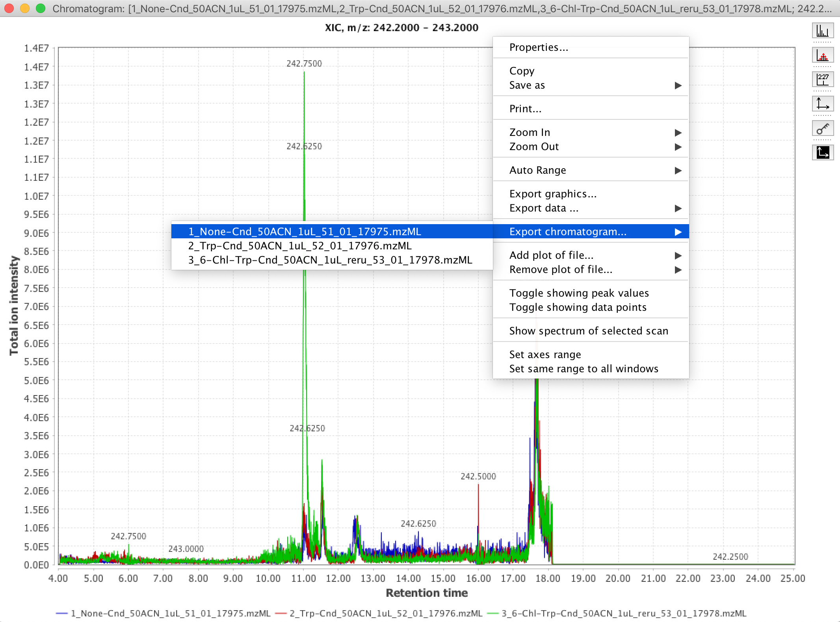Click the key legend toolbar icon
Image resolution: width=840 pixels, height=622 pixels.
click(823, 128)
